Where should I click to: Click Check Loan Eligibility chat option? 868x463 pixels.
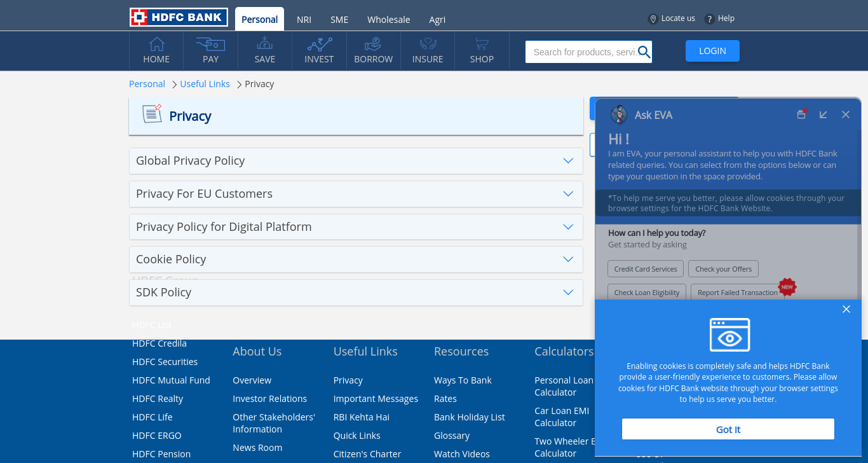[647, 293]
